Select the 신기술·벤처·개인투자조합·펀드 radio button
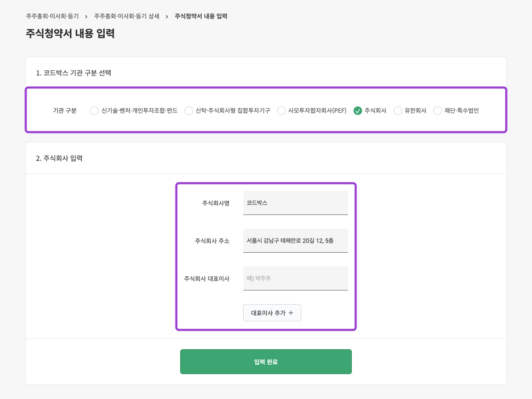The image size is (532, 399). (x=94, y=111)
